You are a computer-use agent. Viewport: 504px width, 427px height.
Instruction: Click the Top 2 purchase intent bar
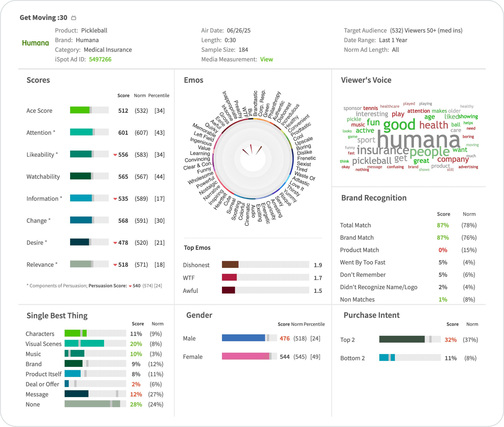[402, 339]
